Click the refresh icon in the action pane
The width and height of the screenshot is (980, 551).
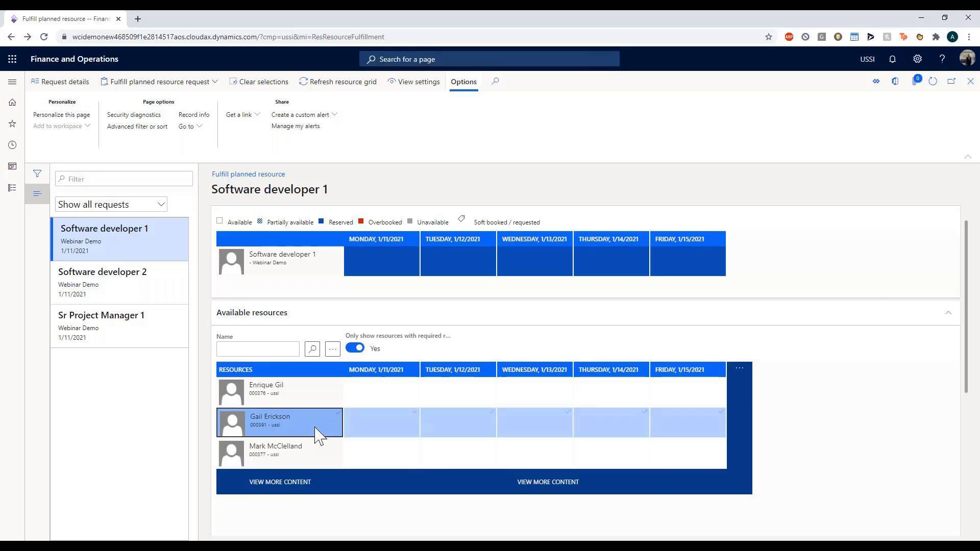click(933, 81)
